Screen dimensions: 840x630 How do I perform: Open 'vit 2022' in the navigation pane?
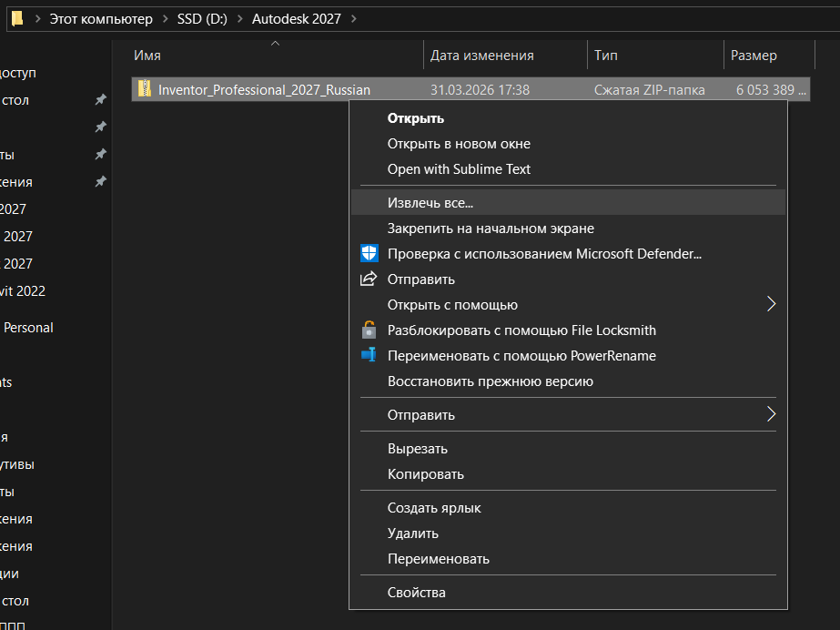tap(23, 291)
